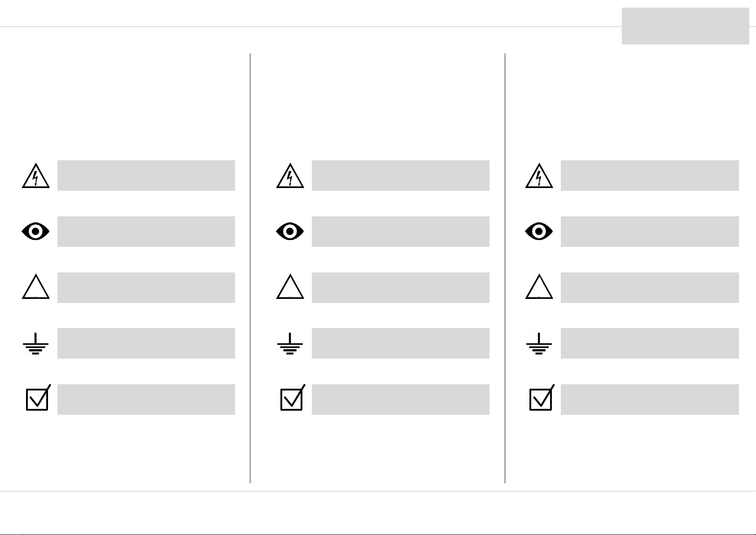Click the electrical hazard icon in right column
Screen dimensions: 756x535
pos(539,176)
